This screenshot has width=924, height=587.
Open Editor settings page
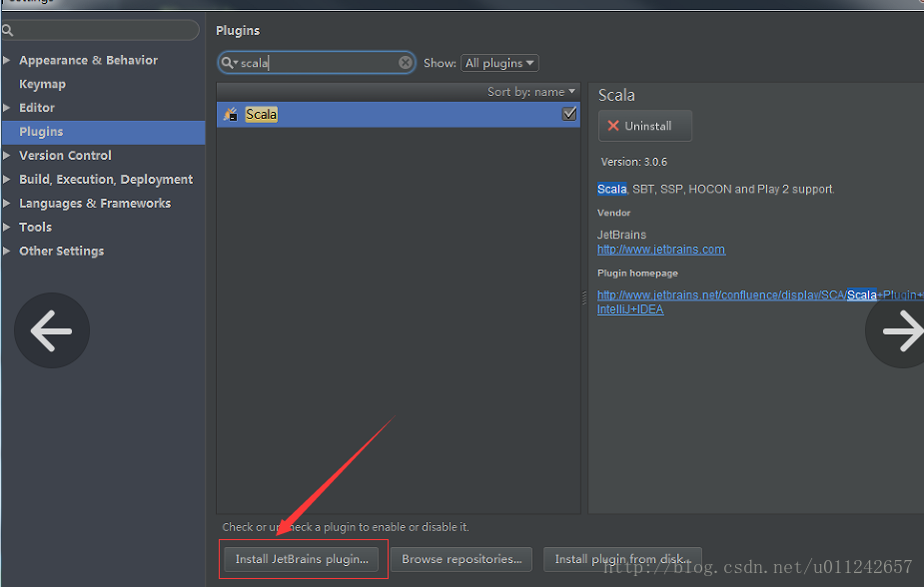pos(37,108)
